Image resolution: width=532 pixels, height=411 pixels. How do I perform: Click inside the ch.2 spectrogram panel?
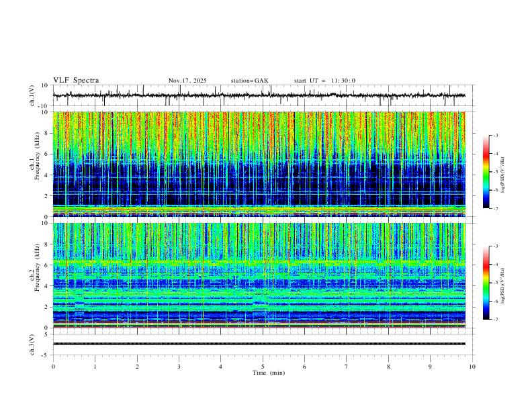[x=259, y=275]
